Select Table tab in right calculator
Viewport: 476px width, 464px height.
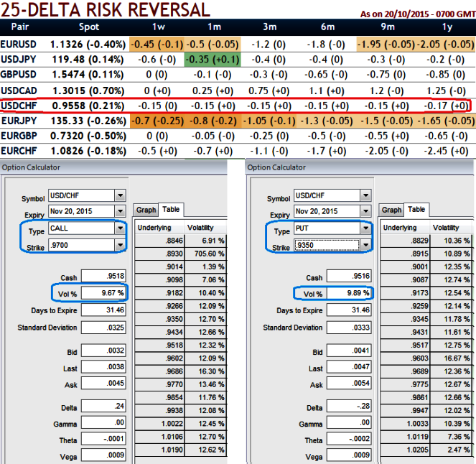tap(416, 210)
